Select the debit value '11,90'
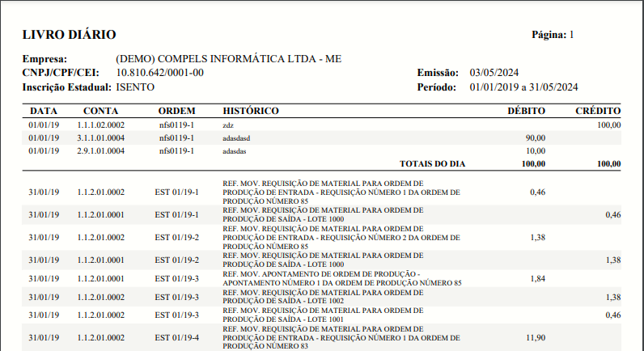The width and height of the screenshot is (644, 351). (536, 337)
